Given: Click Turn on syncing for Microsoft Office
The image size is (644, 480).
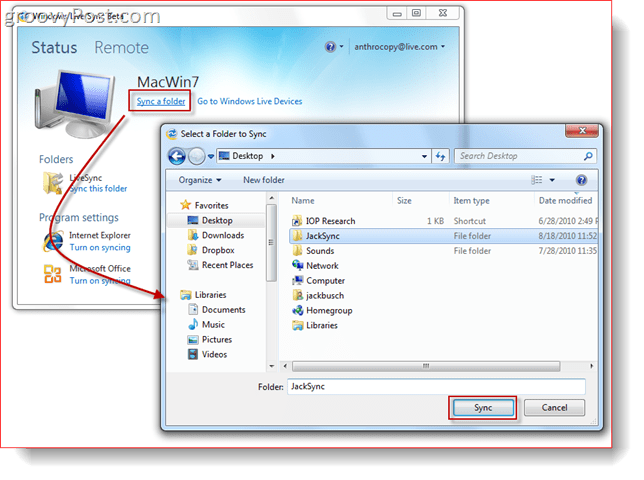Looking at the screenshot, I should point(100,280).
